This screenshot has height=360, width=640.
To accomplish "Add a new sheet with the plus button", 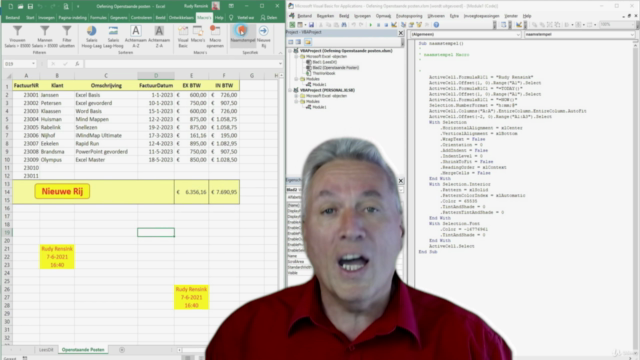I will [122, 350].
